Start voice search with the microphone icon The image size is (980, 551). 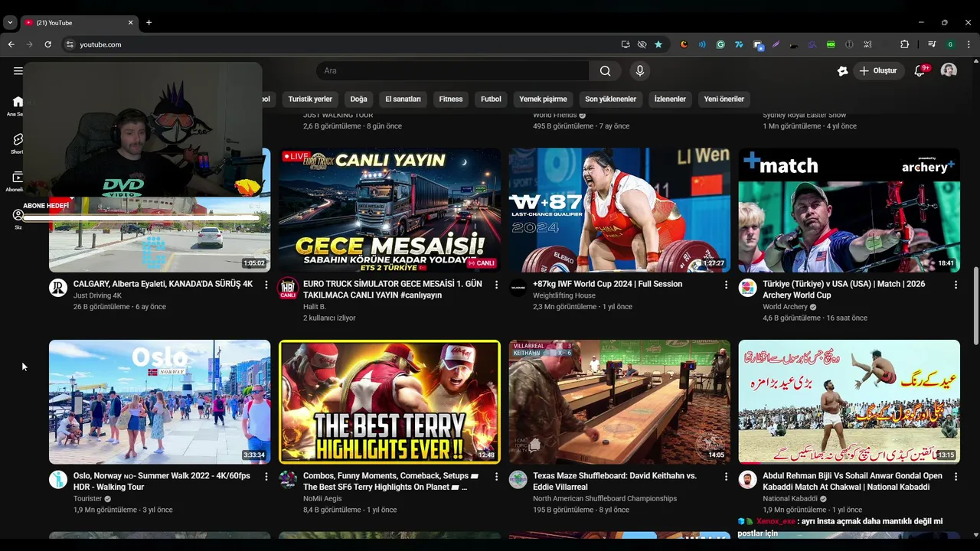pos(640,70)
